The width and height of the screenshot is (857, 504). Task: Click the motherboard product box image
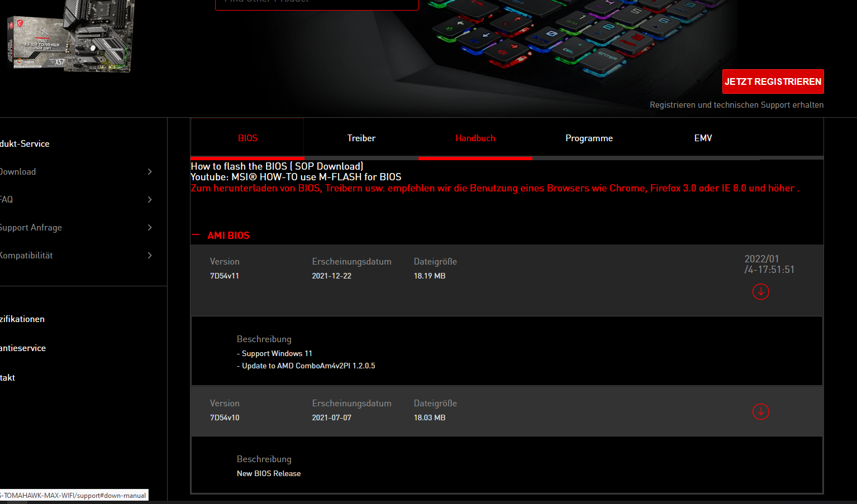click(x=70, y=37)
